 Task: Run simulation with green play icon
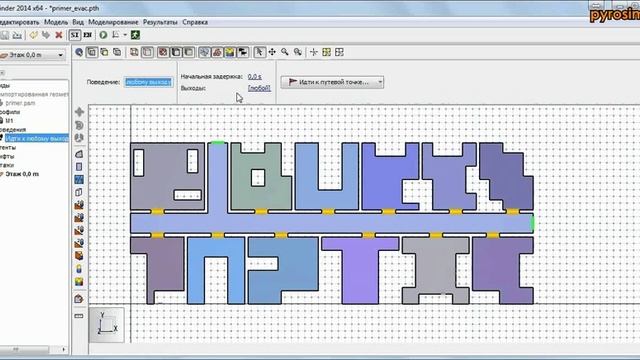[103, 35]
